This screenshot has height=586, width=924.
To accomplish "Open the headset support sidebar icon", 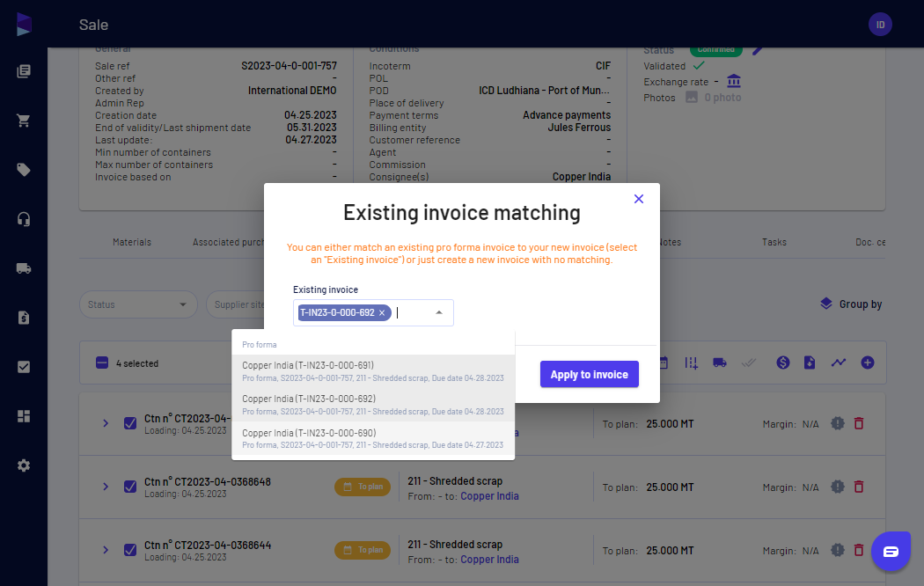I will [x=24, y=220].
